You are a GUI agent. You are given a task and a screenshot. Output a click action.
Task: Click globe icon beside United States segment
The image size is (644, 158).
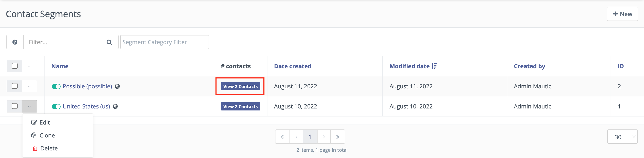click(x=115, y=106)
